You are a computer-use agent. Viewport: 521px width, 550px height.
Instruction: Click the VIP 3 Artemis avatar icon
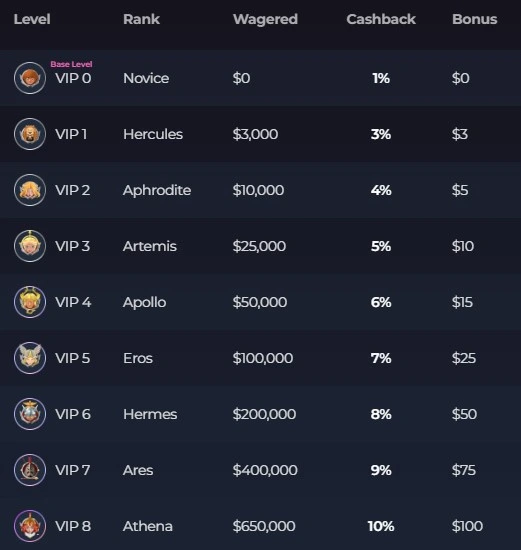click(x=30, y=246)
